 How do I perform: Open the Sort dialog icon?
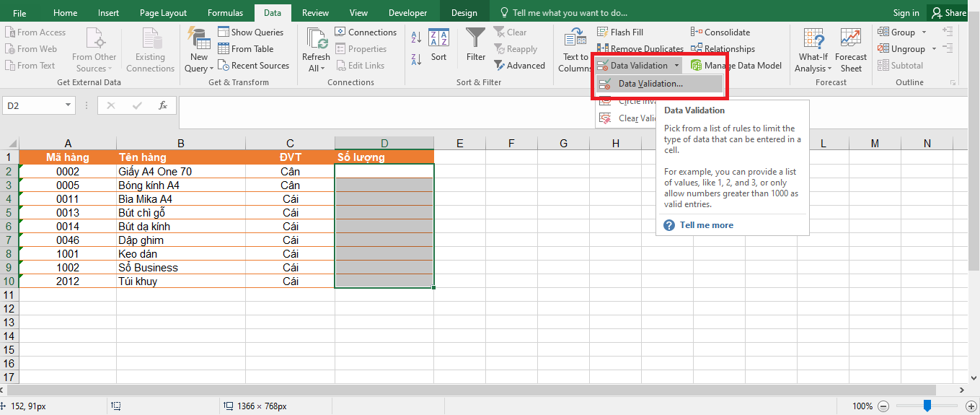438,38
